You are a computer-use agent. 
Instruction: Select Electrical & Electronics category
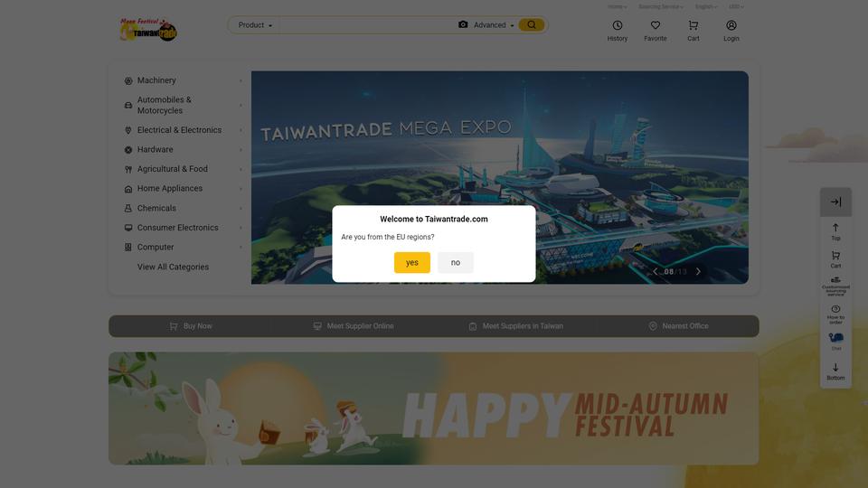[179, 130]
